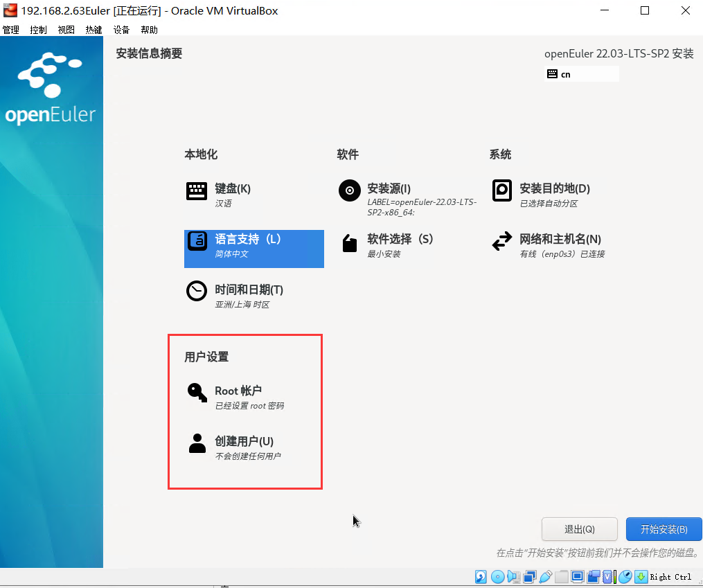The image size is (703, 588).
Task: Open 时间和日期(T) clock icon
Action: pyautogui.click(x=197, y=291)
